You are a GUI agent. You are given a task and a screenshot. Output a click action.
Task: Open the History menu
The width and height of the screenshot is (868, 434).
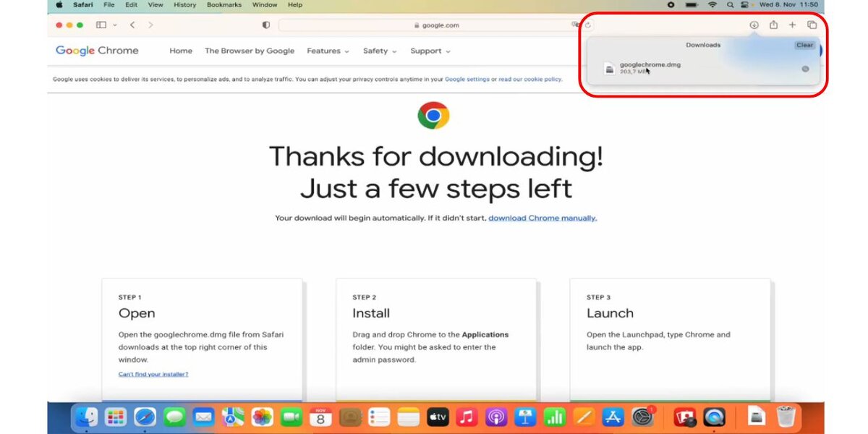[x=184, y=4]
